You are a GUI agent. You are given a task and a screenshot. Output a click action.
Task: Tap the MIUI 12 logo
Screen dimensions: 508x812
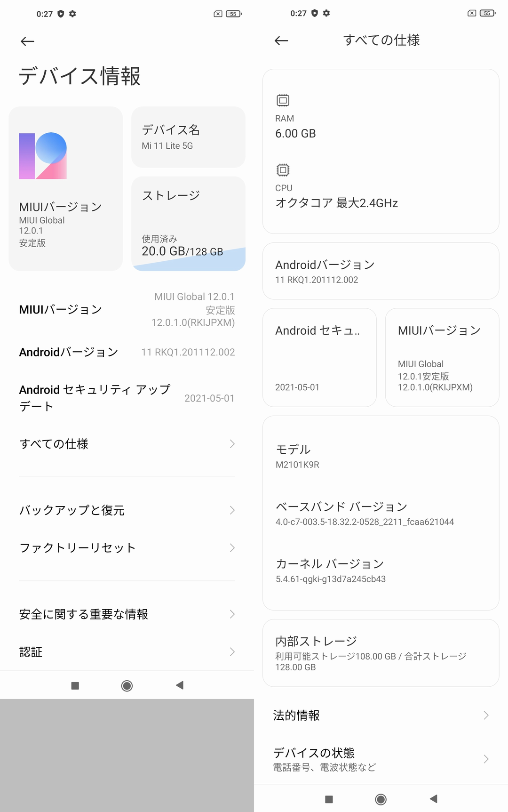click(43, 156)
